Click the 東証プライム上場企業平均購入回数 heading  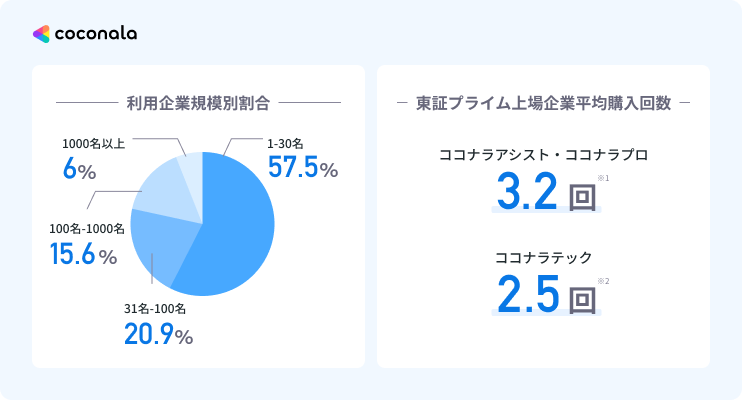click(x=543, y=102)
